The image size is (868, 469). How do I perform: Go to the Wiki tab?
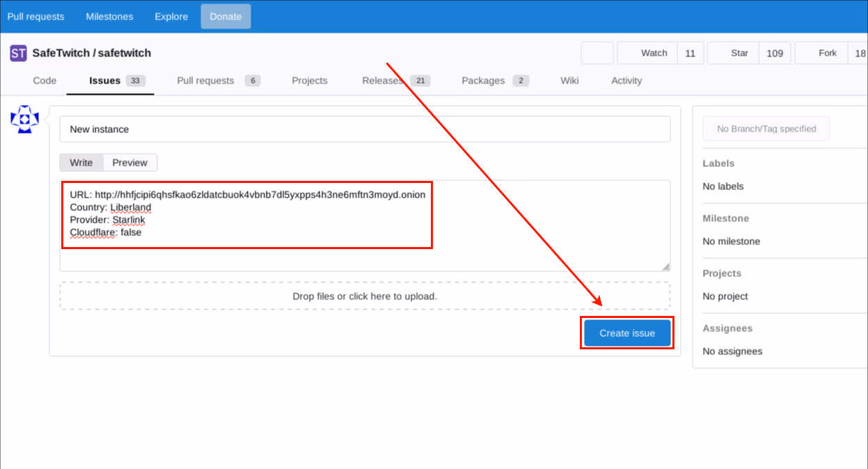569,80
